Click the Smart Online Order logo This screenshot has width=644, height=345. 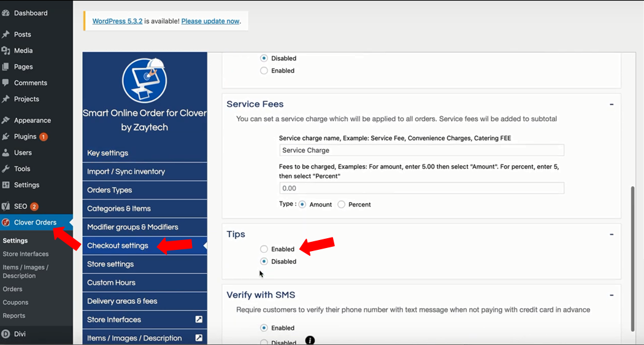145,80
